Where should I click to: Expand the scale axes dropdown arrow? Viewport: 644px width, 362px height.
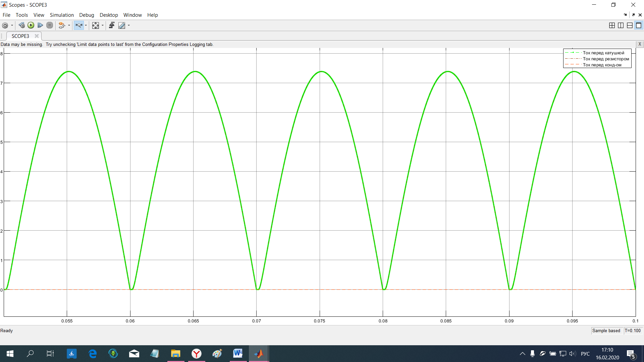(x=103, y=25)
